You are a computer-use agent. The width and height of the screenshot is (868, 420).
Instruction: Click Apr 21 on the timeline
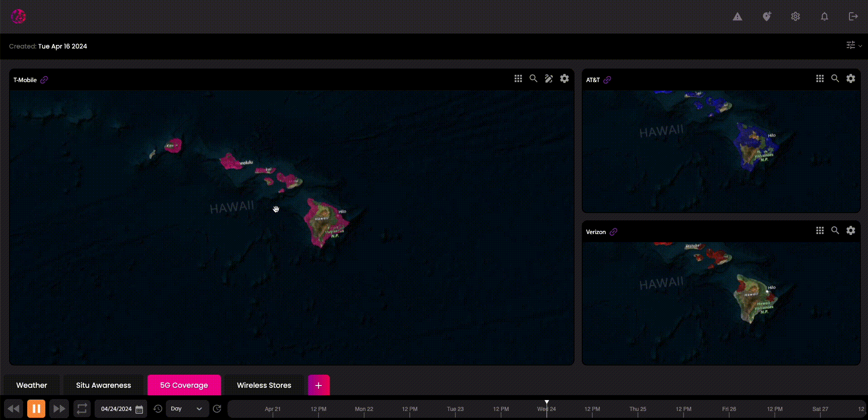pos(273,409)
